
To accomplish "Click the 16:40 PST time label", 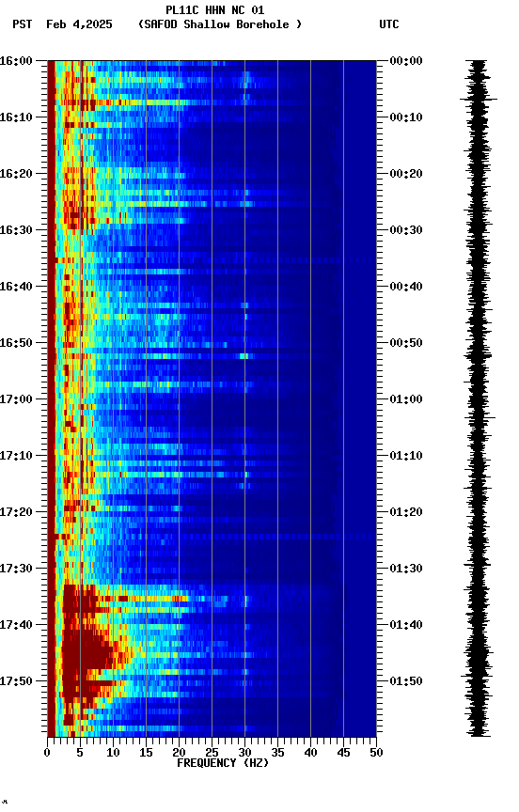I will (x=16, y=287).
